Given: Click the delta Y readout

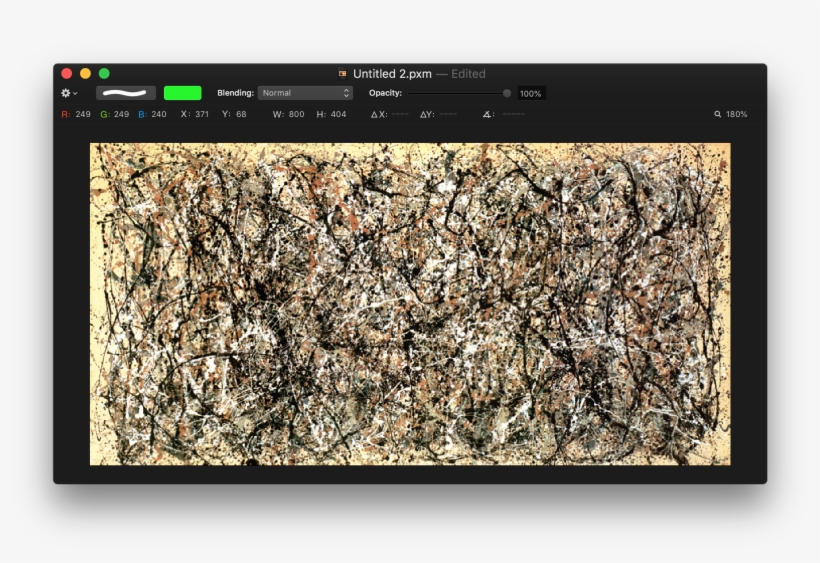Looking at the screenshot, I should [x=439, y=114].
